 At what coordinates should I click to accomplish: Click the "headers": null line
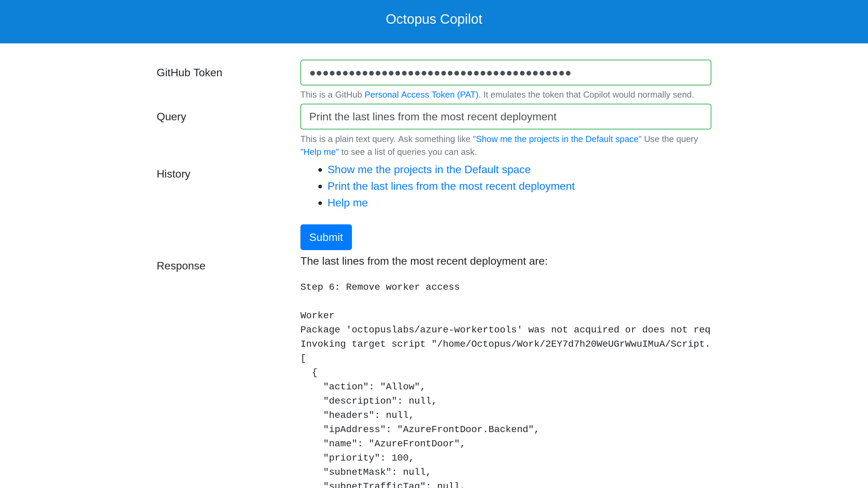click(x=368, y=415)
